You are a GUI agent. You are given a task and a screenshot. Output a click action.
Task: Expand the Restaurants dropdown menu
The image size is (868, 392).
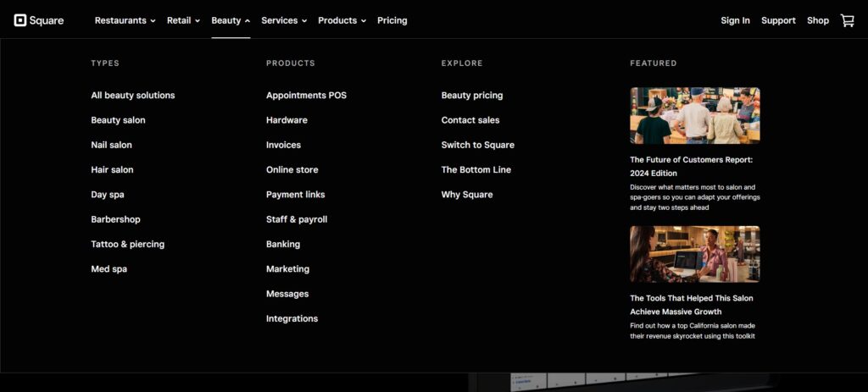click(x=125, y=20)
